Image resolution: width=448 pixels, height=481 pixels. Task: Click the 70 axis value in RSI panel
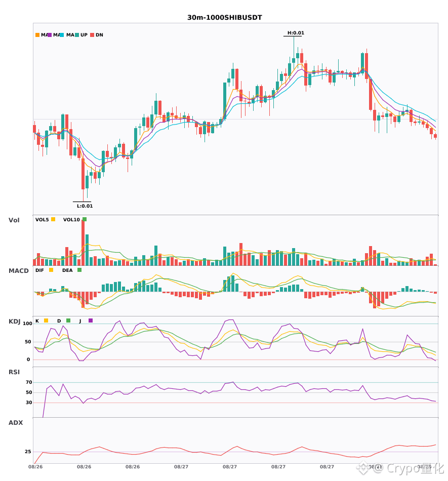(x=29, y=382)
